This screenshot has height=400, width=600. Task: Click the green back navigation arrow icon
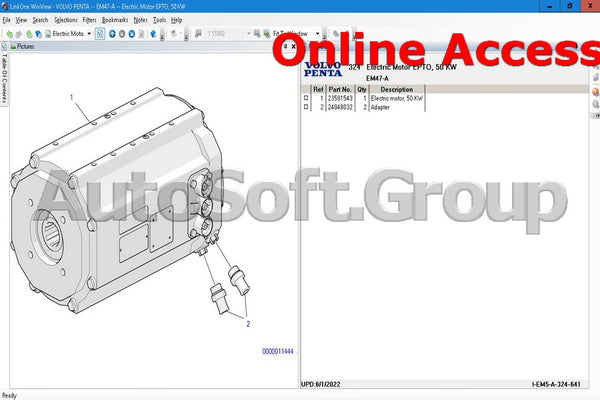[x=8, y=33]
